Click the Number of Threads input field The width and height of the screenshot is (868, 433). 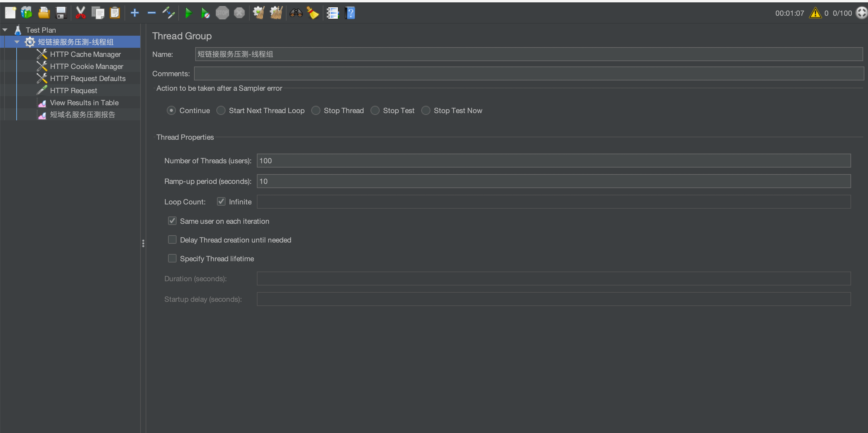(x=553, y=161)
